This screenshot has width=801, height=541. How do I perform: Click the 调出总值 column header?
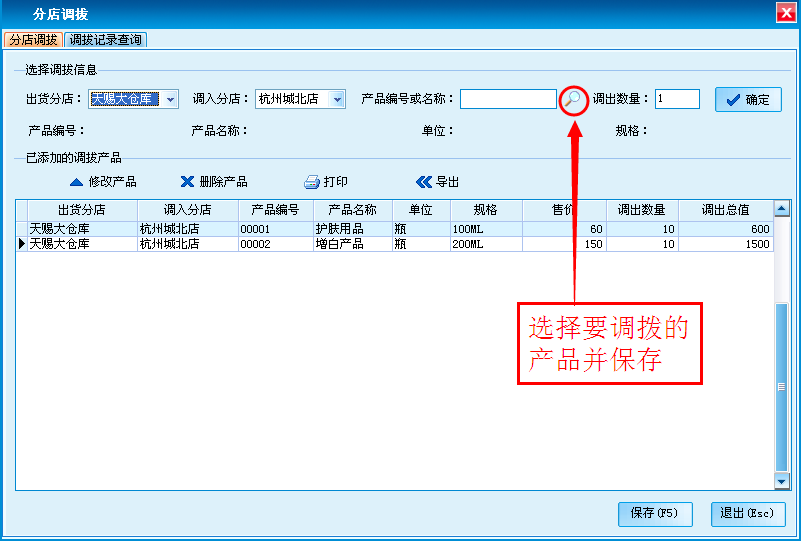(x=725, y=210)
